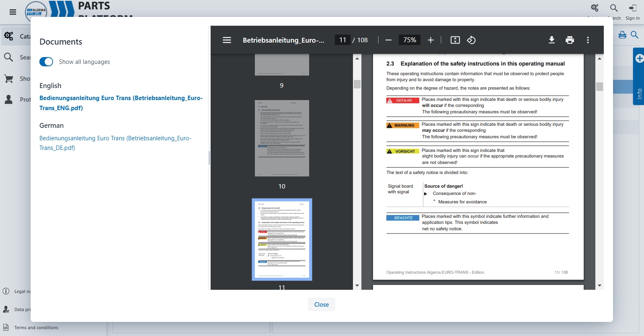
Task: Click the red GEFAHR warning label
Action: click(x=403, y=100)
